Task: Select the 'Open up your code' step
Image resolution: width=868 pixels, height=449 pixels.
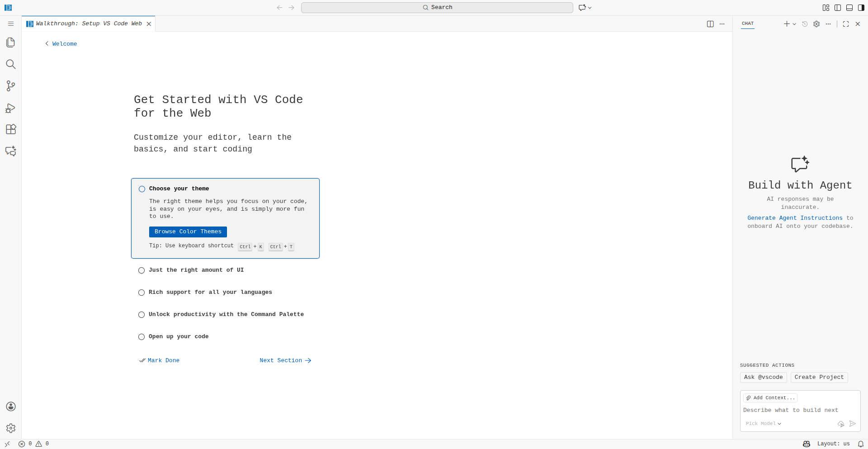Action: [179, 336]
